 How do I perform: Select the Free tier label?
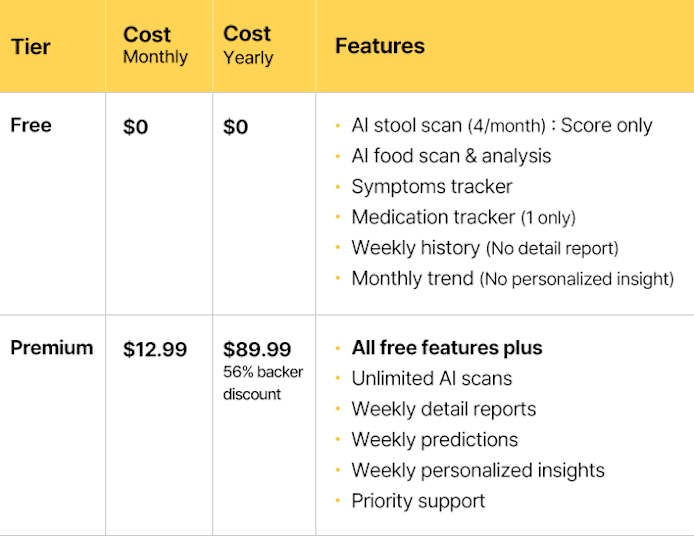tap(31, 125)
